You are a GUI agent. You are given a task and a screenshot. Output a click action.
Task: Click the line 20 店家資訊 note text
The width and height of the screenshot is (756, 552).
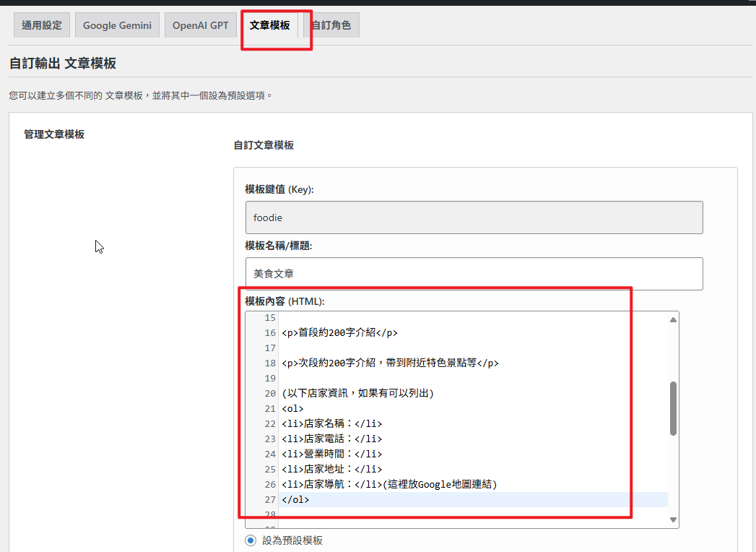point(357,394)
